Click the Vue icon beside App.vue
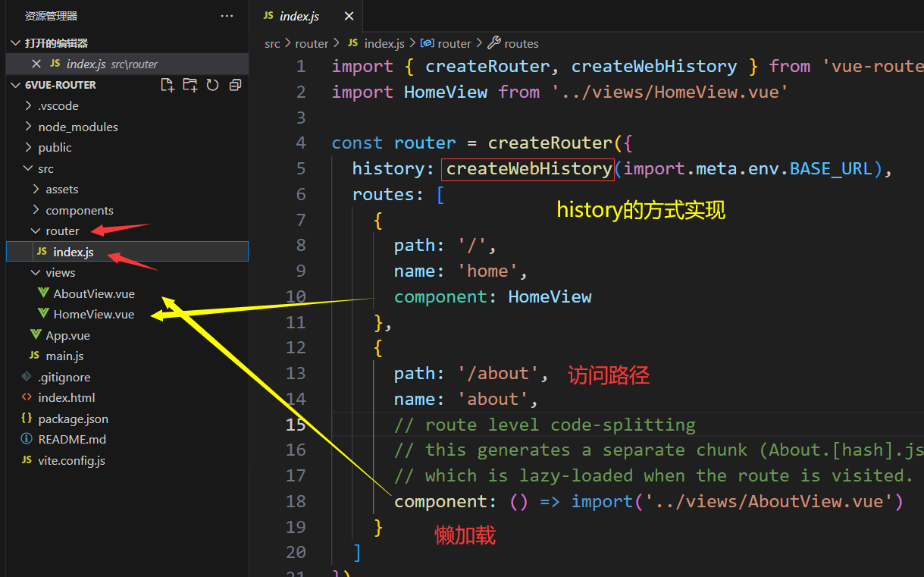This screenshot has height=577, width=924. tap(36, 334)
